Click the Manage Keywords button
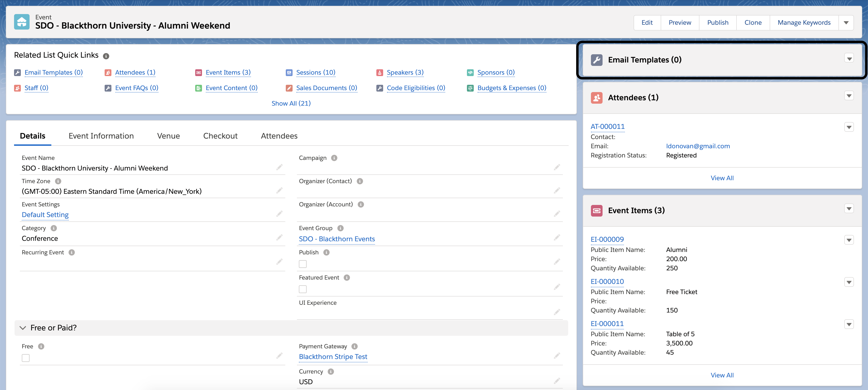 point(804,23)
